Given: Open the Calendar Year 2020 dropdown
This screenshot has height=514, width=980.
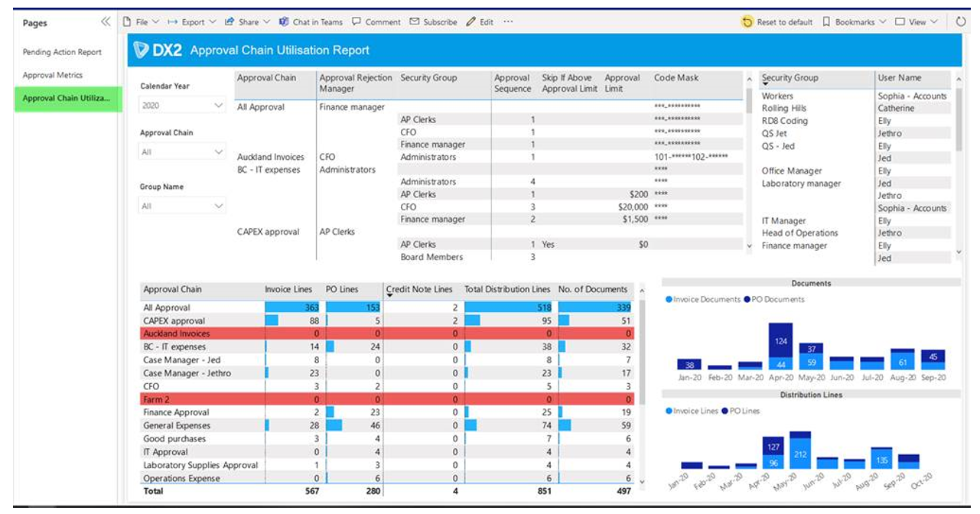Looking at the screenshot, I should [182, 106].
